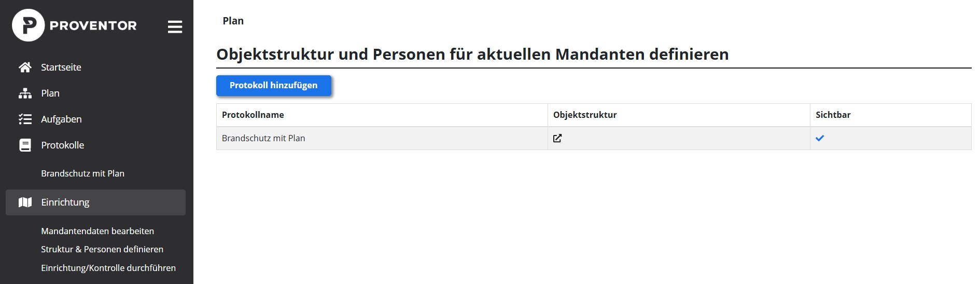The height and width of the screenshot is (284, 980).
Task: Open Brandschutz mit Plan sidebar link
Action: (x=82, y=173)
